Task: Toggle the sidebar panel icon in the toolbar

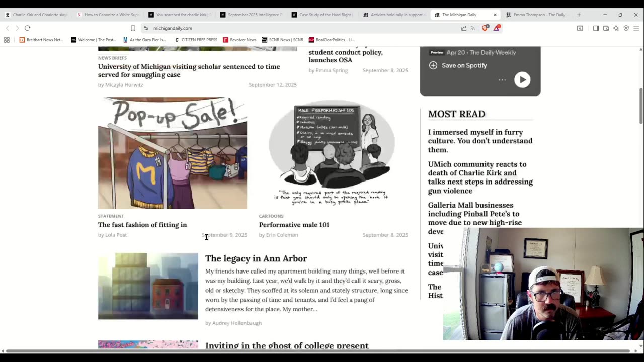Action: (x=596, y=28)
